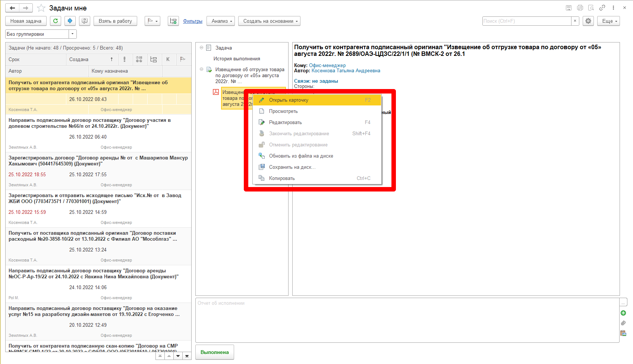Click the Выполнена button

(215, 352)
